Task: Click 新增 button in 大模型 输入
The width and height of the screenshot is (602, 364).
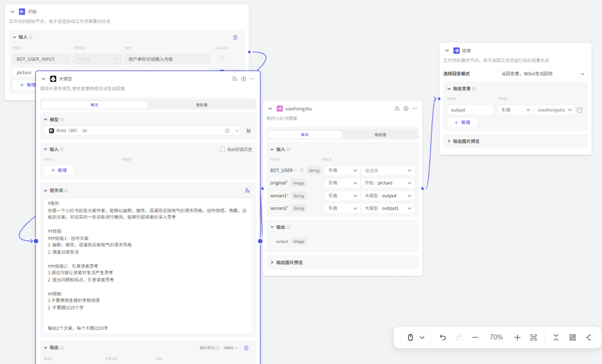Action: [x=59, y=170]
